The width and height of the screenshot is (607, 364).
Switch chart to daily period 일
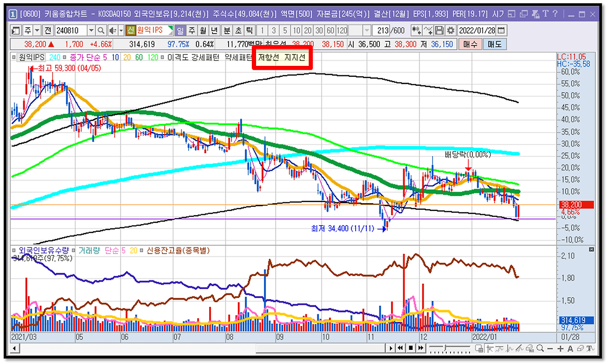pos(181,30)
